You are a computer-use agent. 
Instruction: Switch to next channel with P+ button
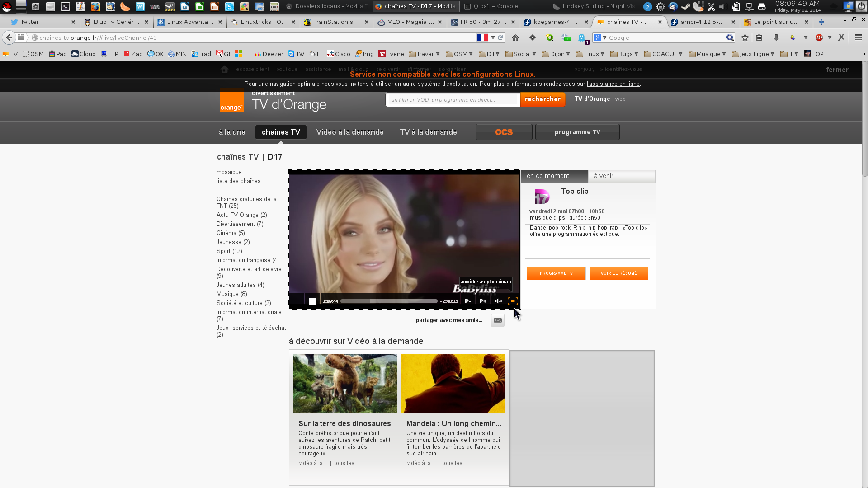pos(483,301)
